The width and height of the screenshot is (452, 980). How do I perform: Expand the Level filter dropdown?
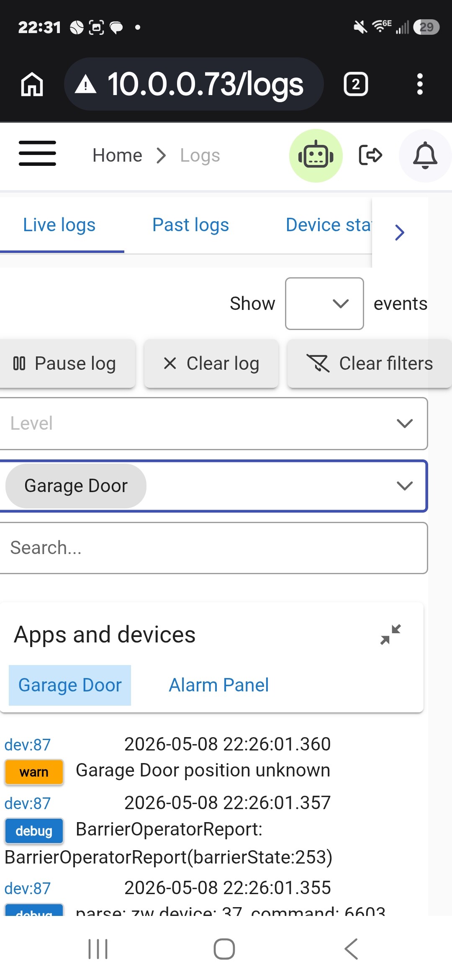click(x=213, y=423)
